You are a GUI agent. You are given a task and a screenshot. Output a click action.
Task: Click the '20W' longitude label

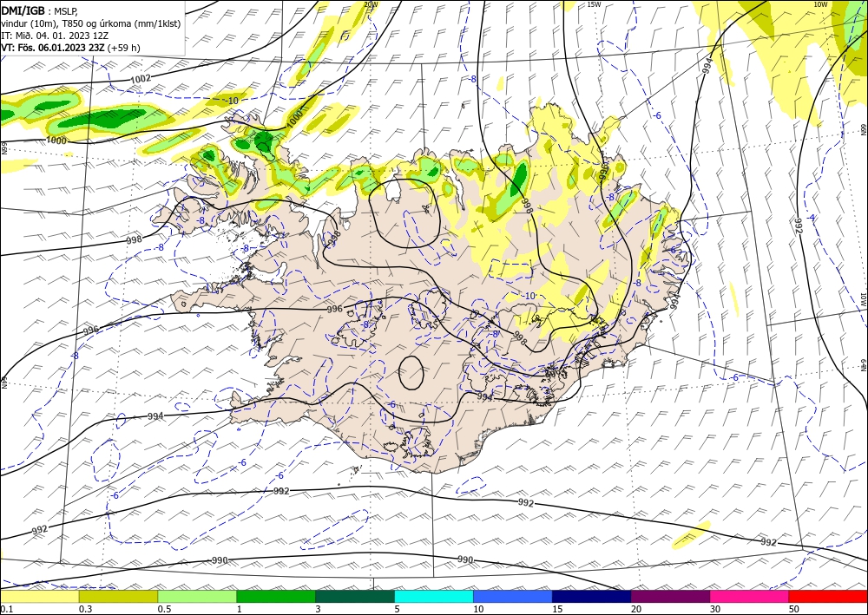[371, 4]
